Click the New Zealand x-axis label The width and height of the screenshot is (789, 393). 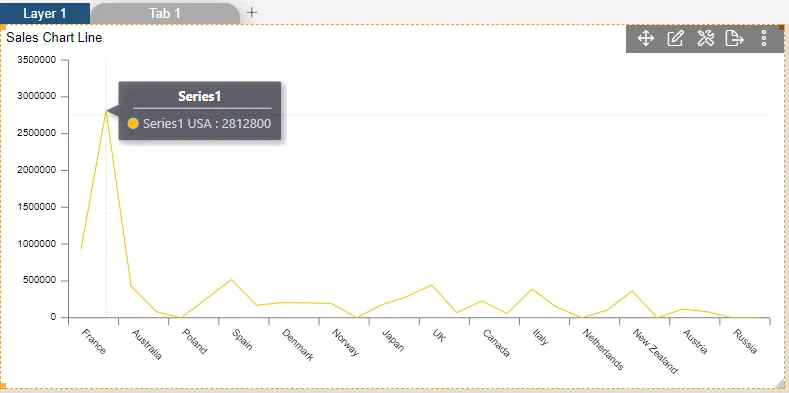(x=655, y=351)
